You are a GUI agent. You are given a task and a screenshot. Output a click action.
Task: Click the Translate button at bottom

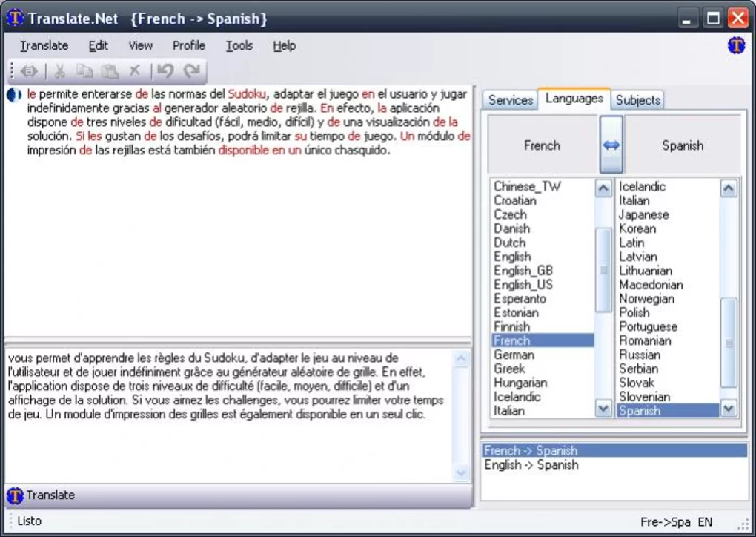pos(238,495)
